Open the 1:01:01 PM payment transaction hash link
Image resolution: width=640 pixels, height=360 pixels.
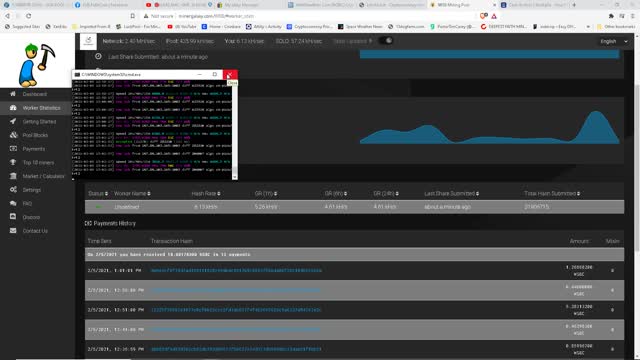[x=236, y=270]
